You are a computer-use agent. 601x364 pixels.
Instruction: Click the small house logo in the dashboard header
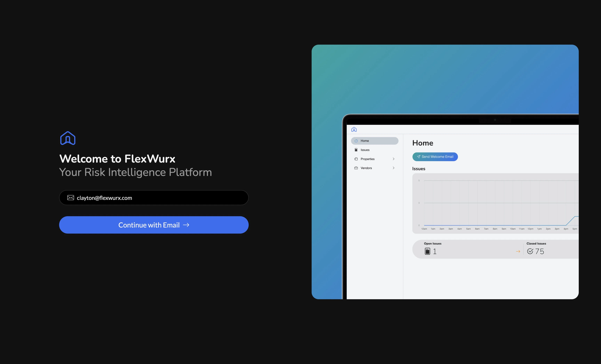point(354,129)
